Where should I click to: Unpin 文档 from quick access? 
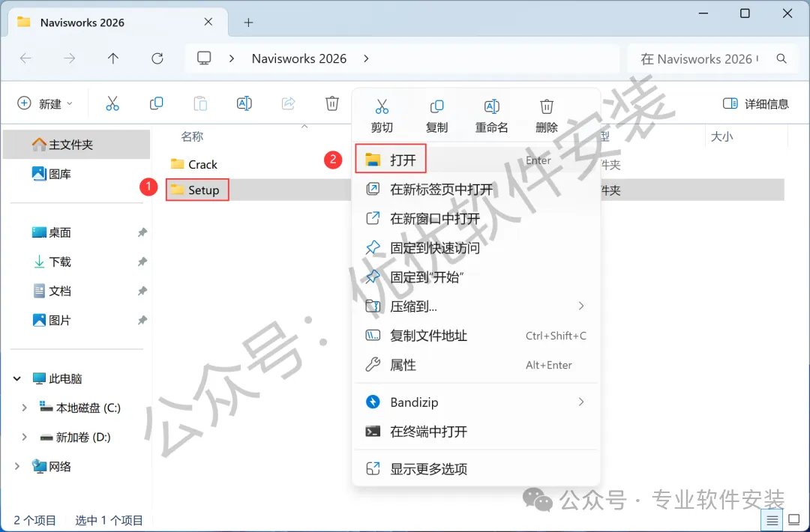tap(142, 291)
